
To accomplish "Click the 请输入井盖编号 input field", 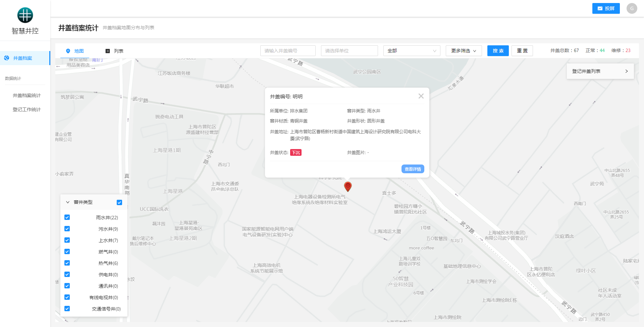I will 288,51.
